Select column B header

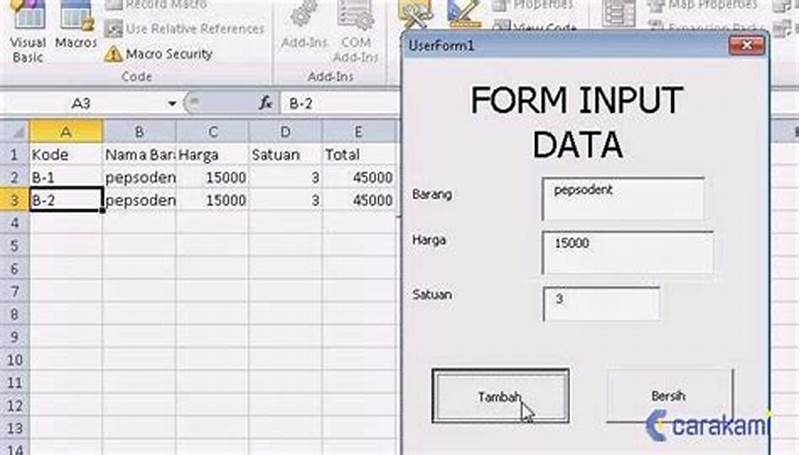(x=139, y=132)
